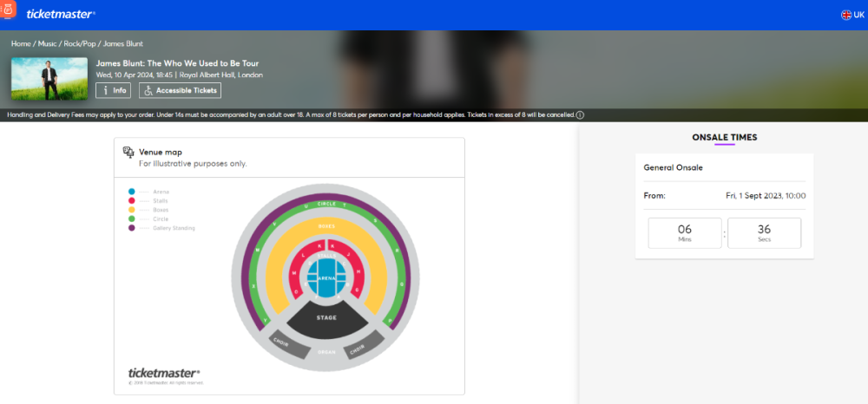868x404 pixels.
Task: Click the blue Arena legend swatch
Action: click(x=132, y=192)
